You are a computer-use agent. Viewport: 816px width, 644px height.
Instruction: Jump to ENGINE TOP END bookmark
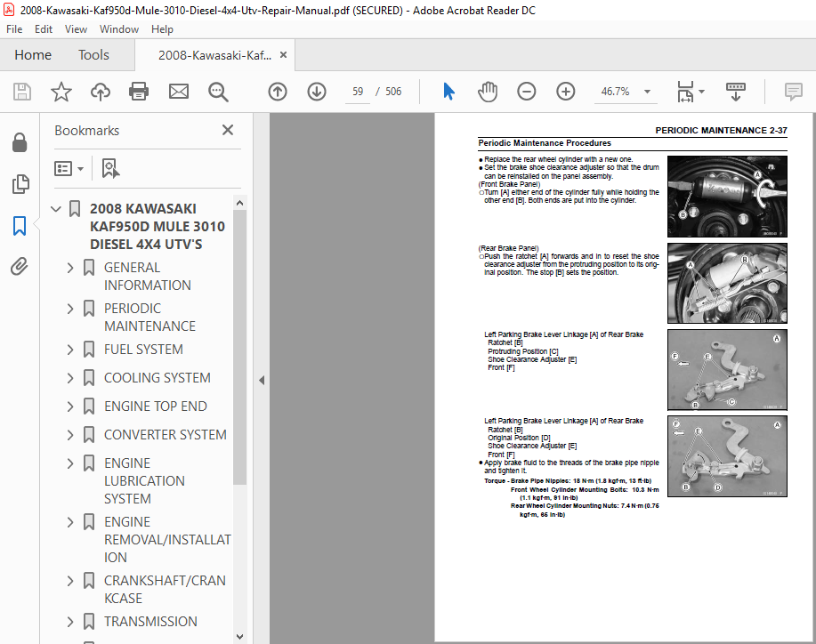(156, 407)
